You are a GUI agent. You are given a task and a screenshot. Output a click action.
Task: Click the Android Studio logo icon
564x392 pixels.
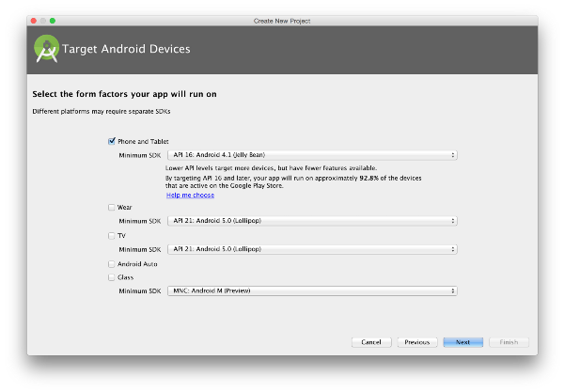click(x=46, y=49)
